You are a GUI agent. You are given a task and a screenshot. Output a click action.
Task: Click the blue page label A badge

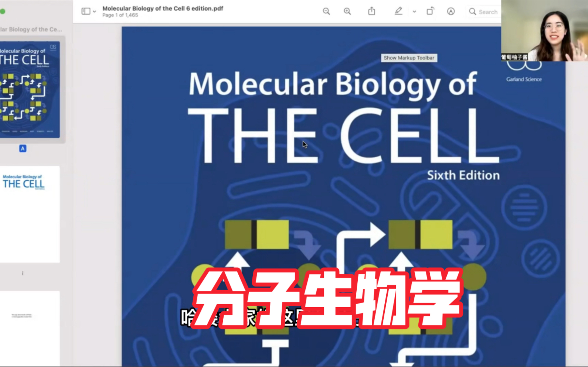point(23,148)
